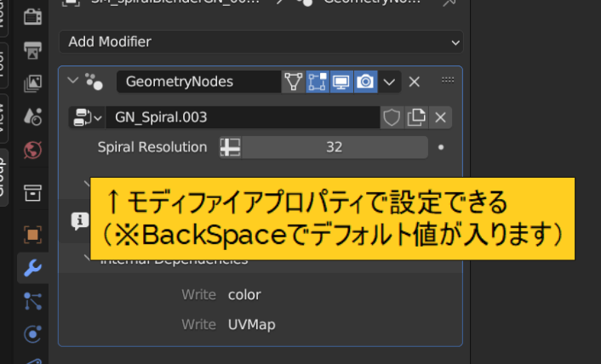The width and height of the screenshot is (601, 364).
Task: Remove the GeometryNodes modifier with X
Action: tap(415, 82)
